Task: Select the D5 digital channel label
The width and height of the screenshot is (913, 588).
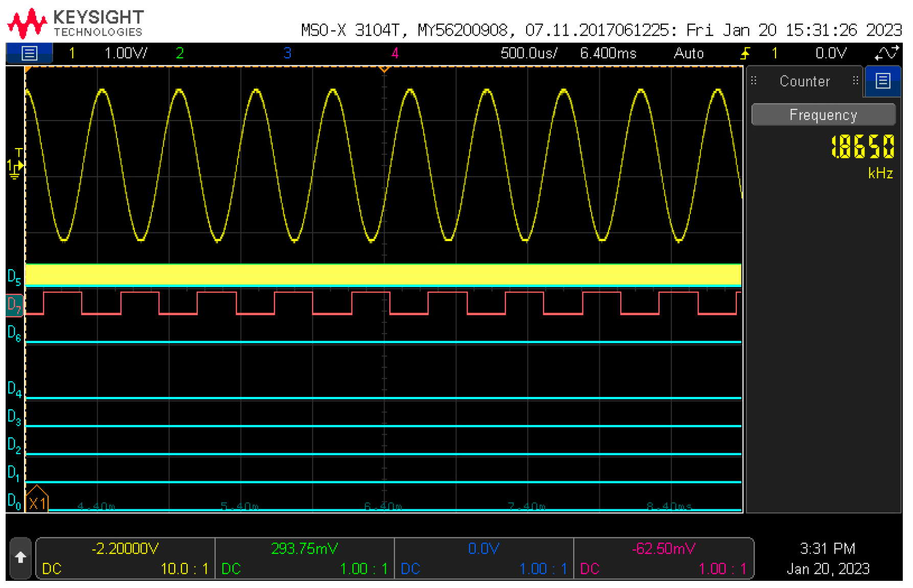Action: (14, 277)
